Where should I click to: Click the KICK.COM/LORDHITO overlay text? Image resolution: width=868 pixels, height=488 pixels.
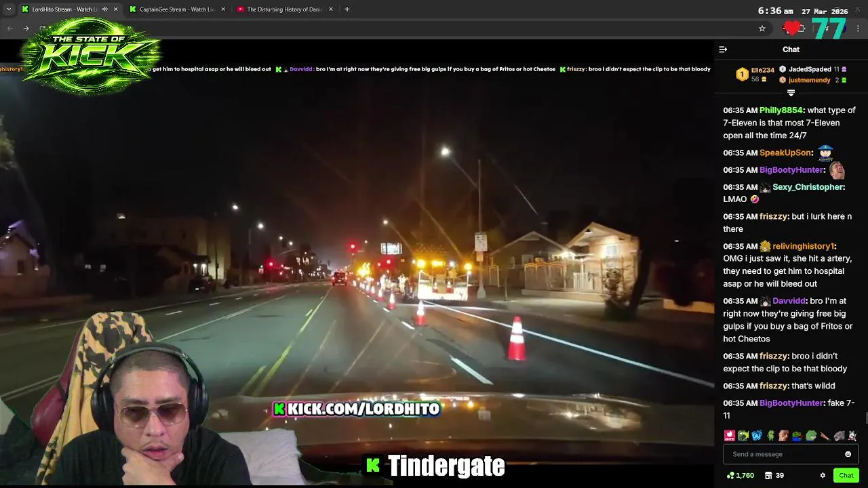357,409
